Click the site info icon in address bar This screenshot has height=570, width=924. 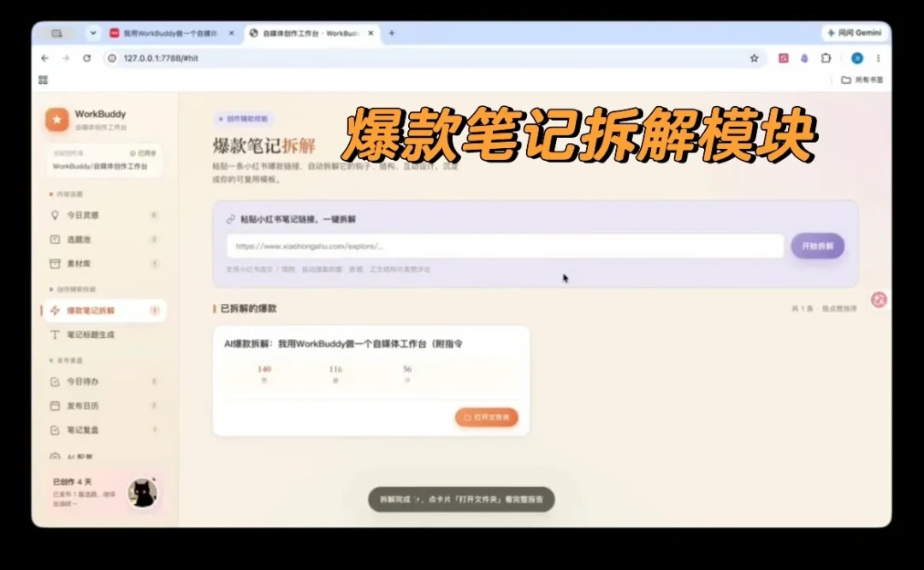(111, 57)
